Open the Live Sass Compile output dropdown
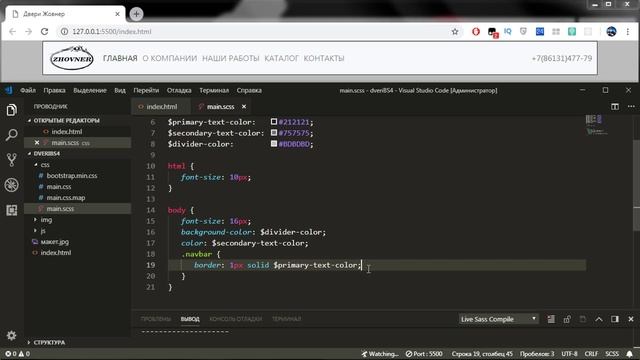The width and height of the screenshot is (640, 360). coord(498,319)
